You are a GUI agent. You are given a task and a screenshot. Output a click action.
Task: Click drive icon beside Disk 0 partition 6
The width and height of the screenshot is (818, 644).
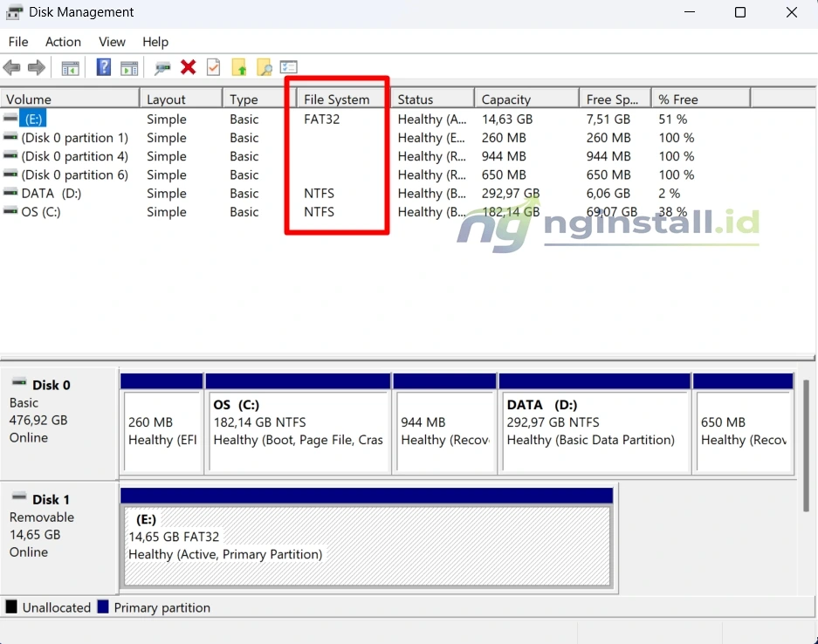coord(10,175)
